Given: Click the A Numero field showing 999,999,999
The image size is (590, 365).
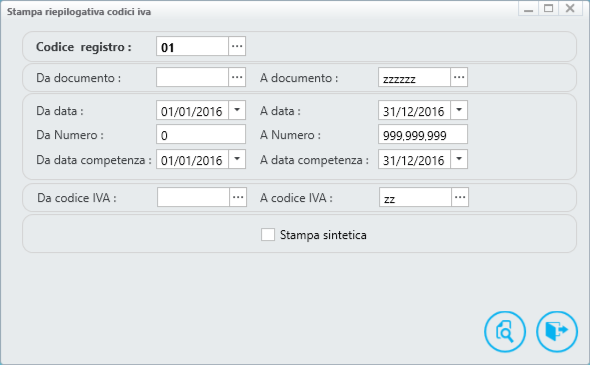Looking at the screenshot, I should click(423, 134).
